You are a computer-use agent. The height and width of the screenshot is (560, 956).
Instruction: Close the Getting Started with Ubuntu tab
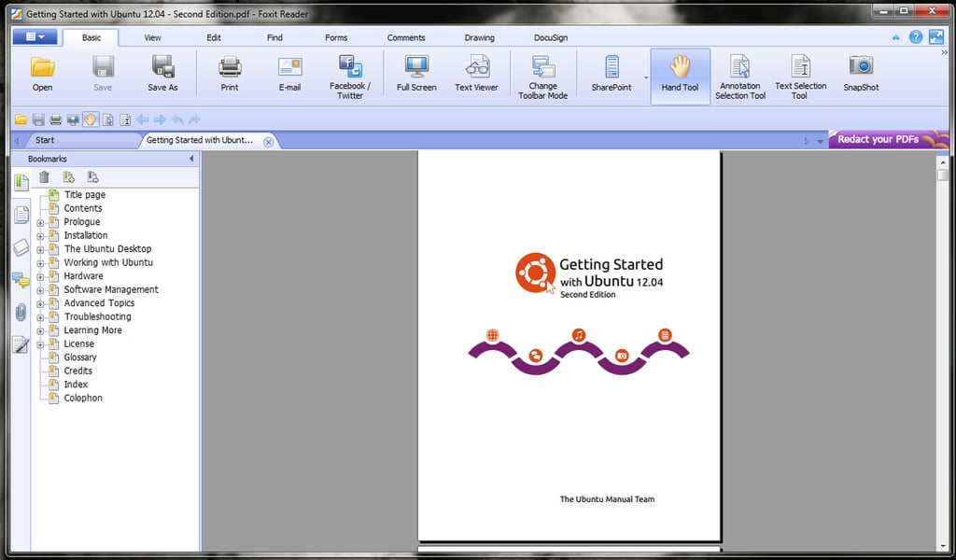click(268, 141)
